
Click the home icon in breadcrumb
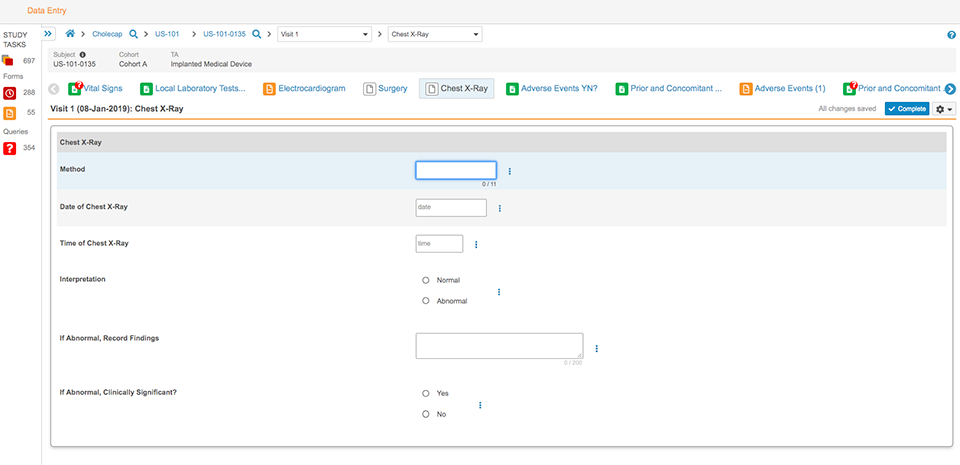70,34
